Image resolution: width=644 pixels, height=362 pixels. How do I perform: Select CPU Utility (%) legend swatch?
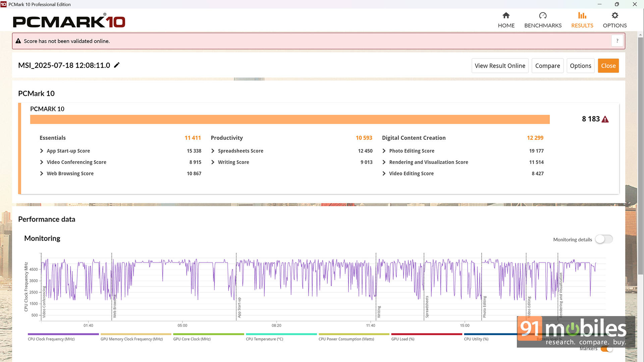point(490,334)
